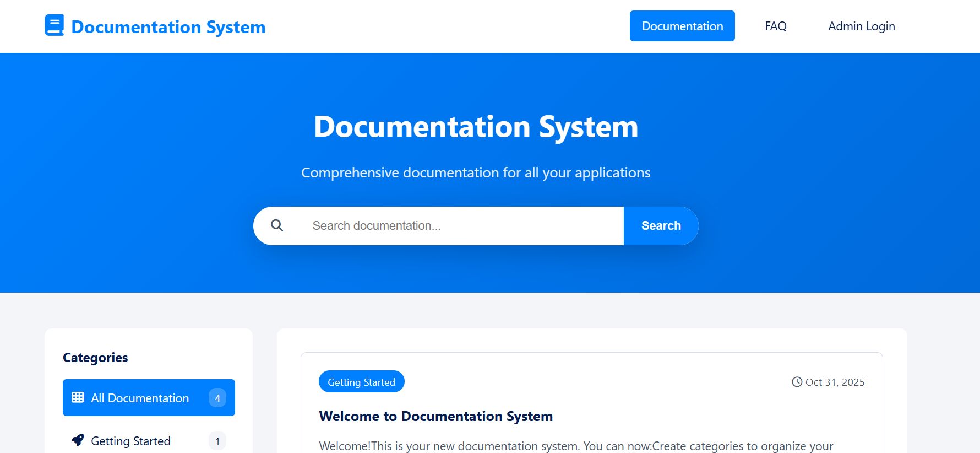Select Getting Started category in sidebar
The width and height of the screenshot is (980, 453).
click(x=149, y=440)
